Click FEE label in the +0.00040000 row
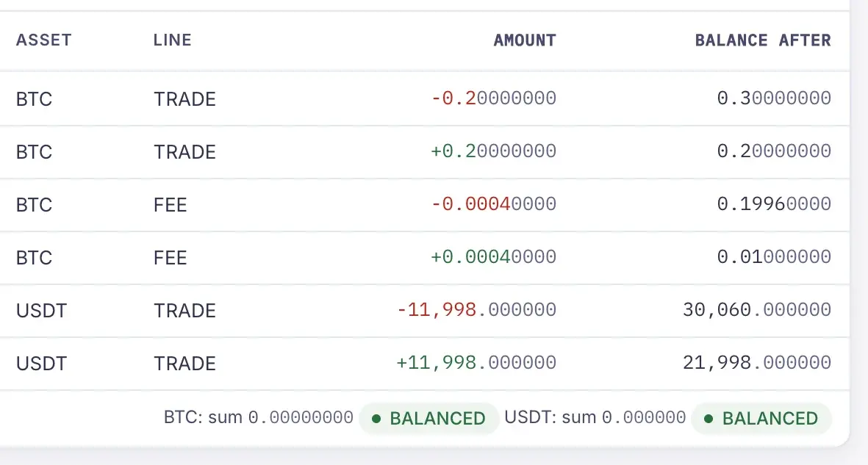The height and width of the screenshot is (465, 868). [170, 257]
